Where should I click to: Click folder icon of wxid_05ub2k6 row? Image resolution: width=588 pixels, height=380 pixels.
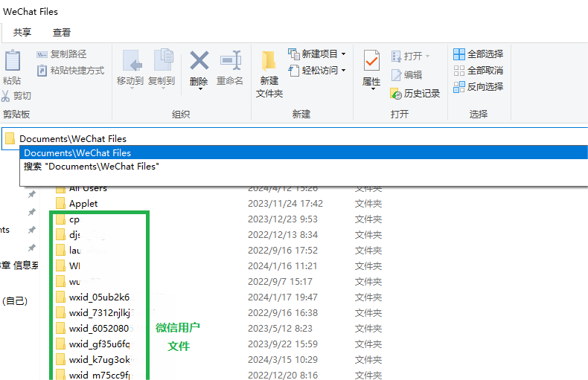click(x=60, y=297)
